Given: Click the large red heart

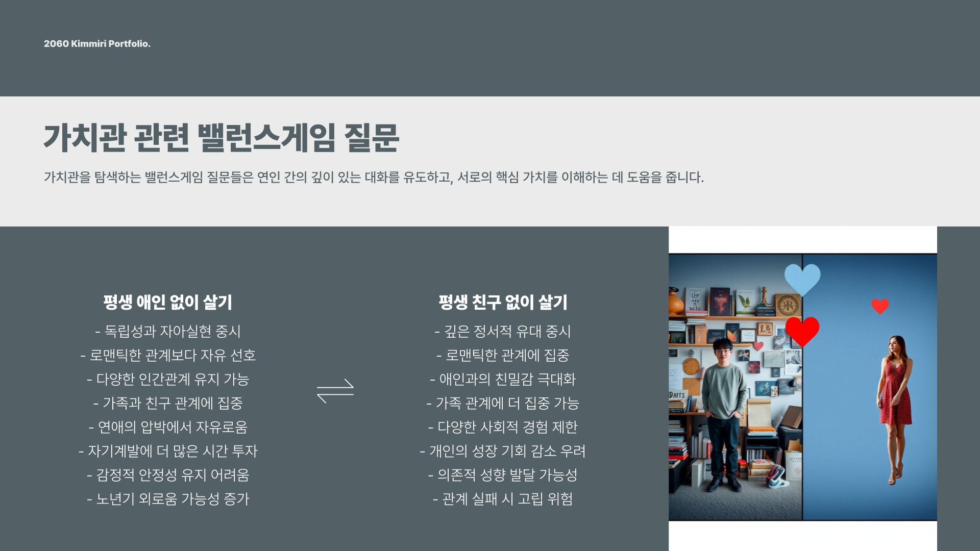Looking at the screenshot, I should click(802, 330).
